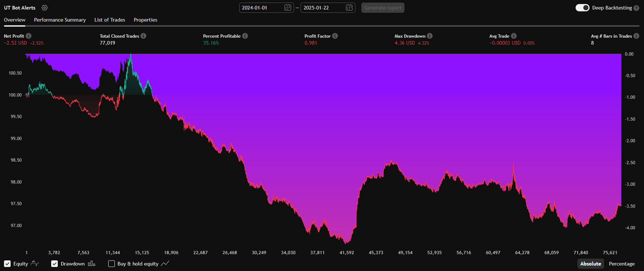Click the 100.00 equity axis label

coord(15,95)
